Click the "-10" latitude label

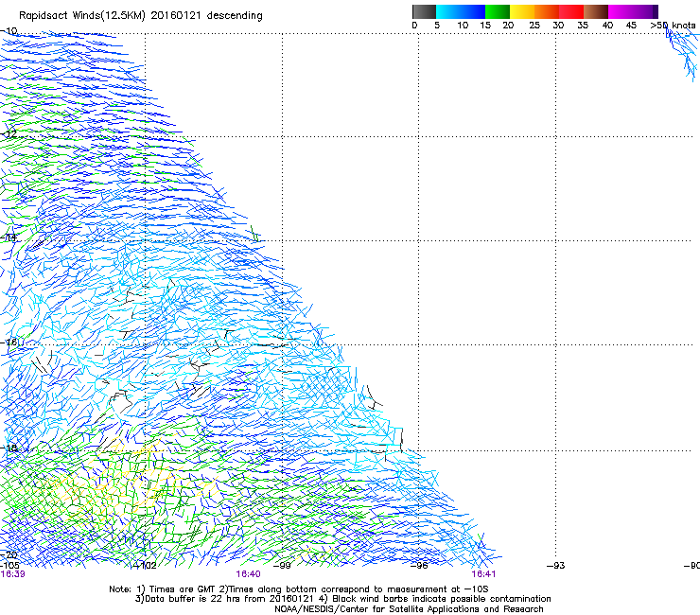pos(9,31)
